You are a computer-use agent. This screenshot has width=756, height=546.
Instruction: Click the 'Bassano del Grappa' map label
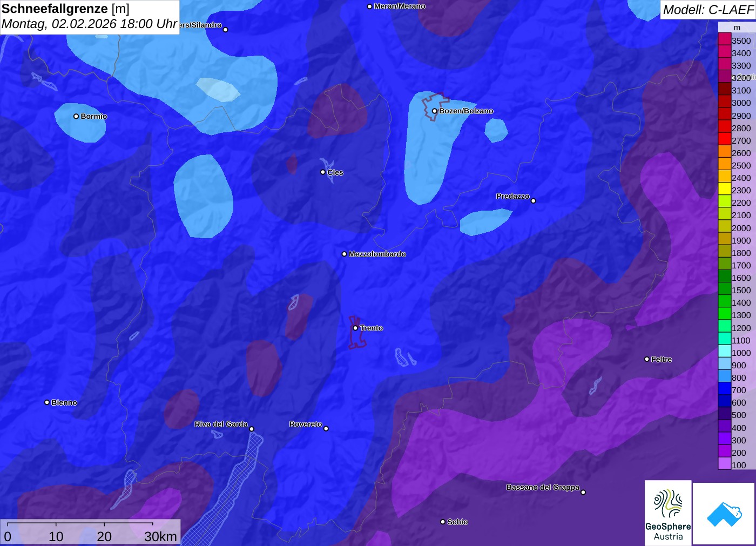point(543,488)
